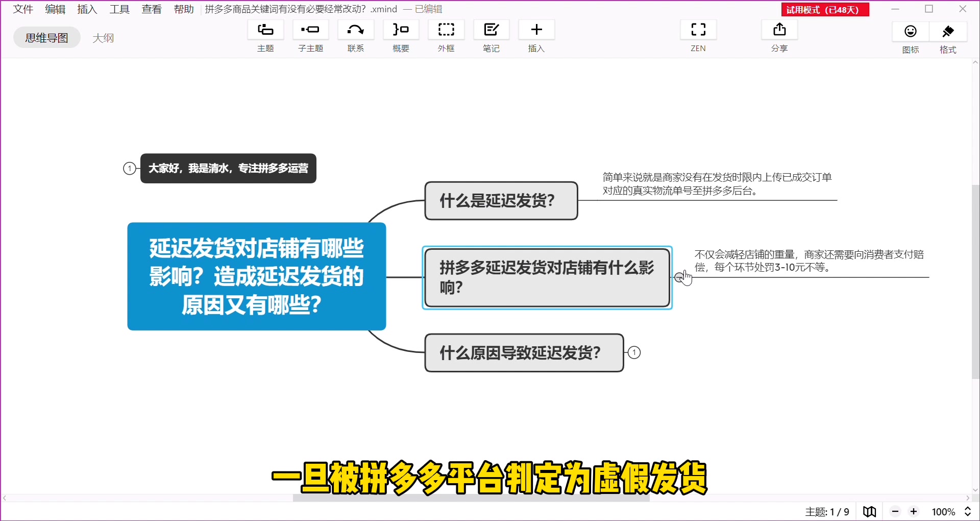
Task: Zoom in with the plus button
Action: (914, 511)
